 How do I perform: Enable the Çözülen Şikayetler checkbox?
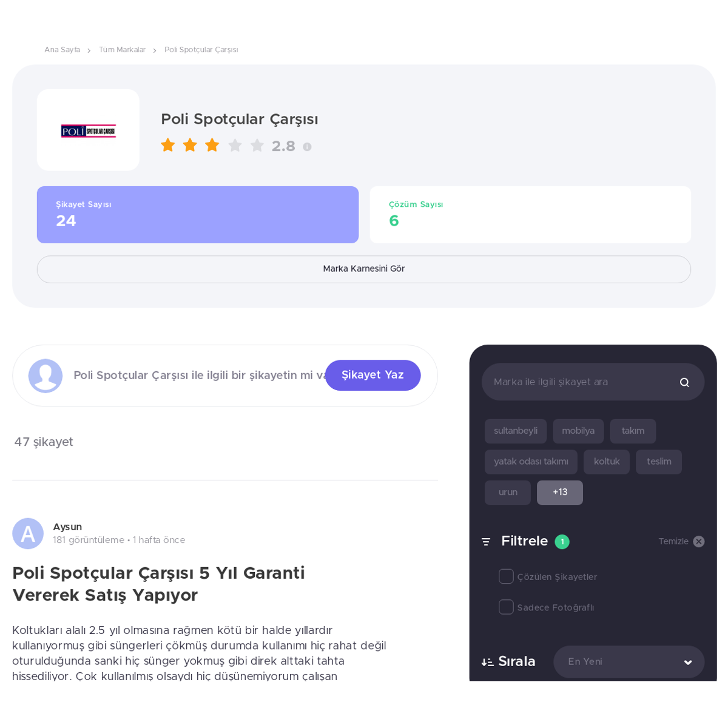pos(506,576)
